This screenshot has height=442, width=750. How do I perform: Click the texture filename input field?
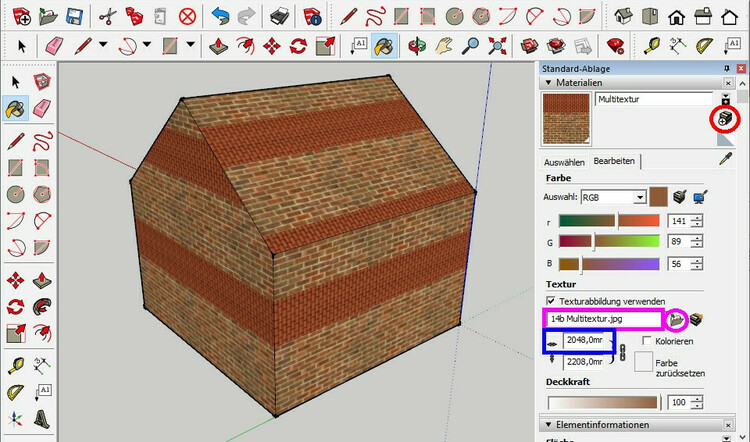click(604, 319)
